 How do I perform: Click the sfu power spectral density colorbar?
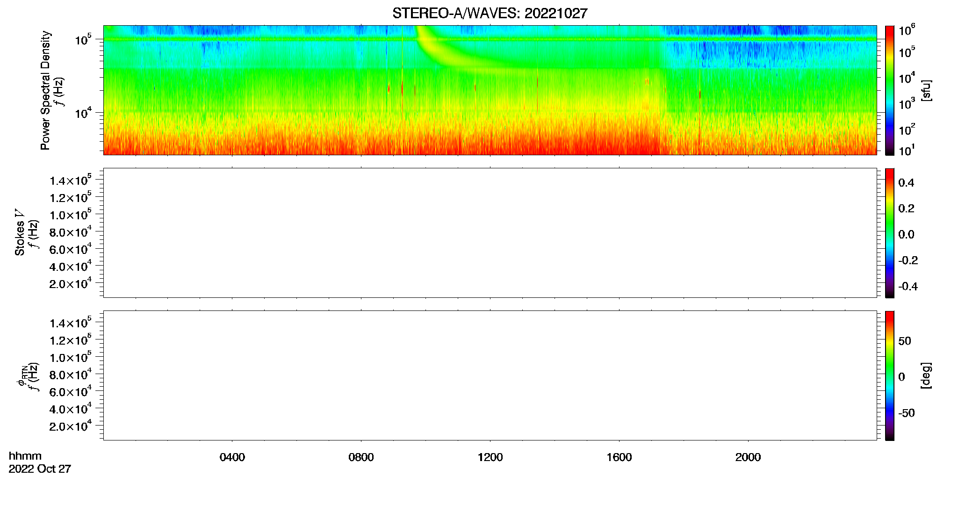pyautogui.click(x=889, y=90)
